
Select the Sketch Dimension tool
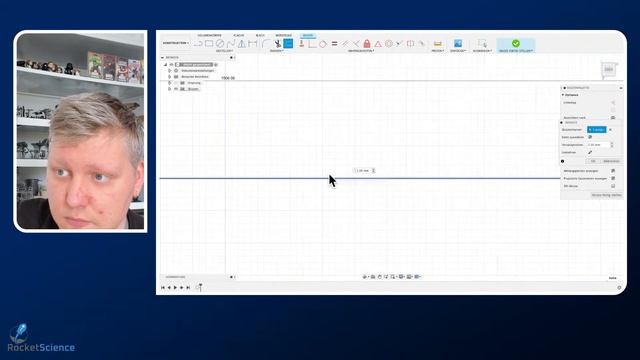(253, 43)
